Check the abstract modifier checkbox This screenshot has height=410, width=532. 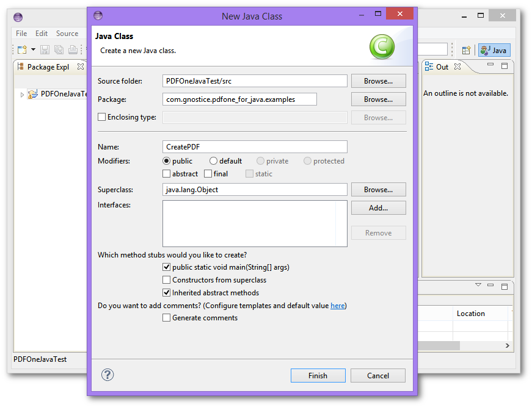(x=166, y=174)
